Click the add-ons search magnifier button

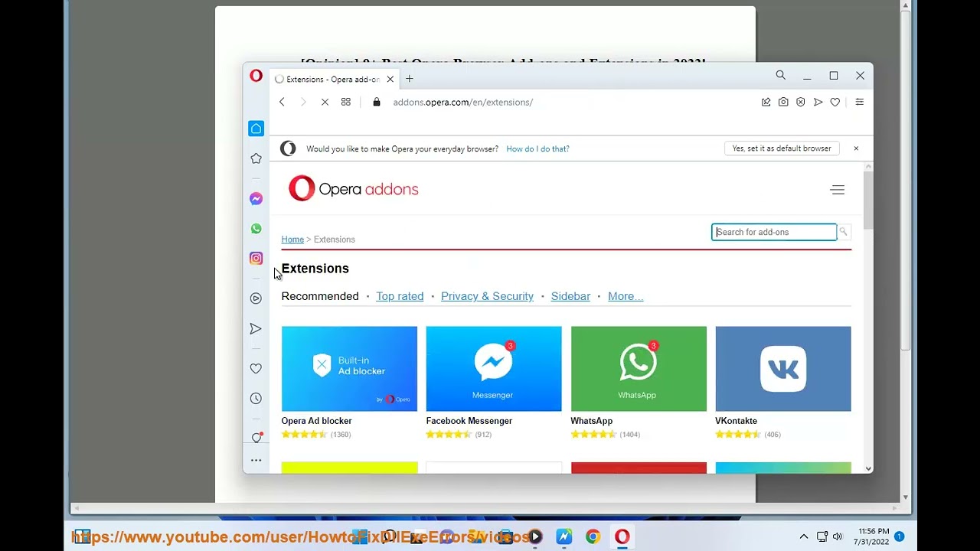pos(843,232)
